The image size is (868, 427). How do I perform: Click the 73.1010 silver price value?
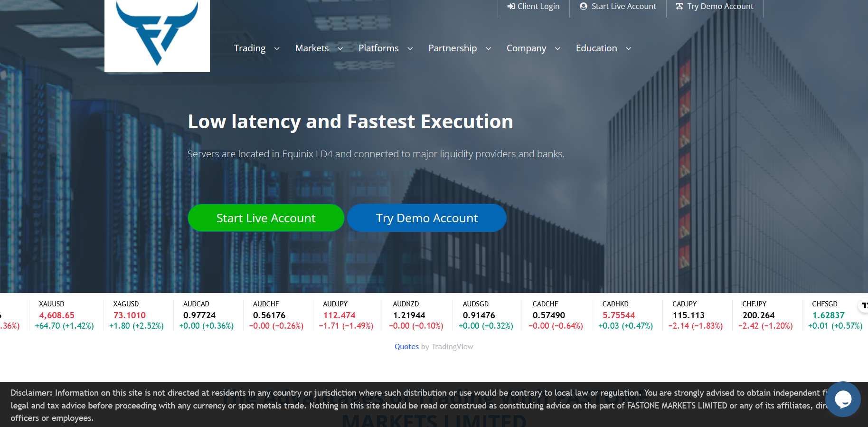129,315
